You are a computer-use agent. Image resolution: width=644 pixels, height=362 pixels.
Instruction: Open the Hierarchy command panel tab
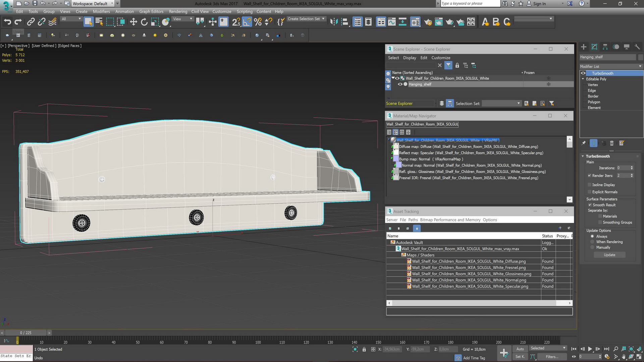(605, 47)
